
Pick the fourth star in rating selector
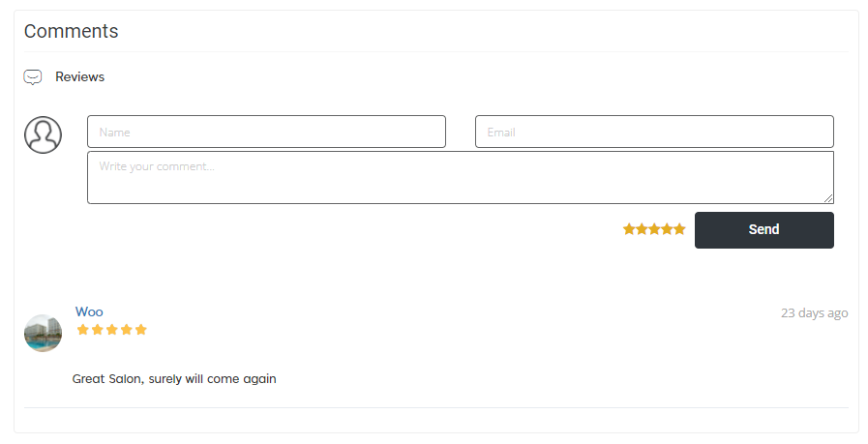pos(667,229)
